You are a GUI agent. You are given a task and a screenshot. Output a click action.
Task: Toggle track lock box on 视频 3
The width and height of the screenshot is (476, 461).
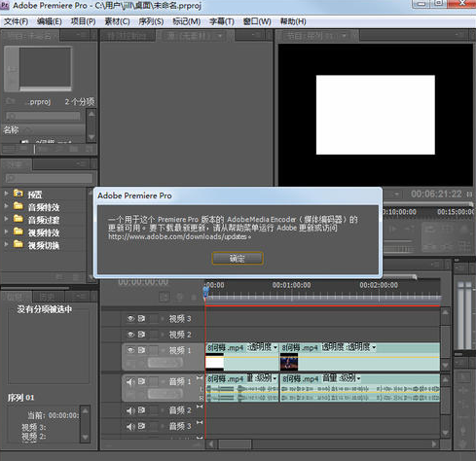click(x=154, y=319)
